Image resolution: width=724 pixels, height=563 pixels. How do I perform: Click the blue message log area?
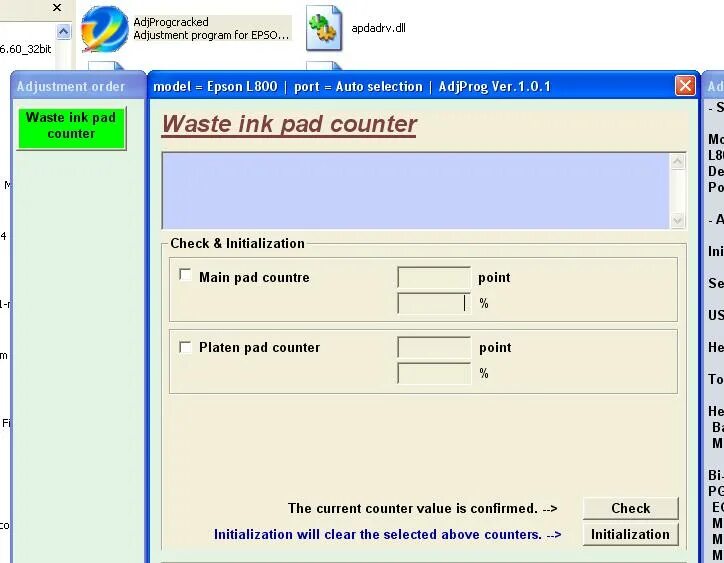point(416,191)
